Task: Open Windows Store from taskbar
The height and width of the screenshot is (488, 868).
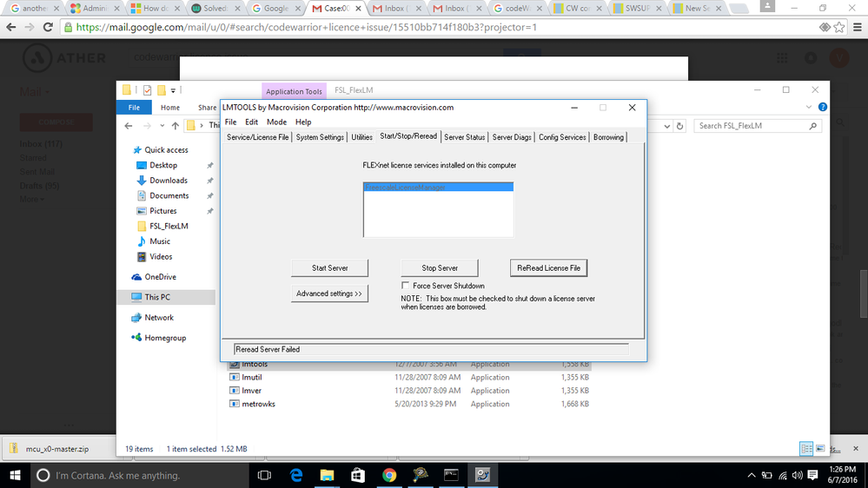Action: click(x=358, y=475)
